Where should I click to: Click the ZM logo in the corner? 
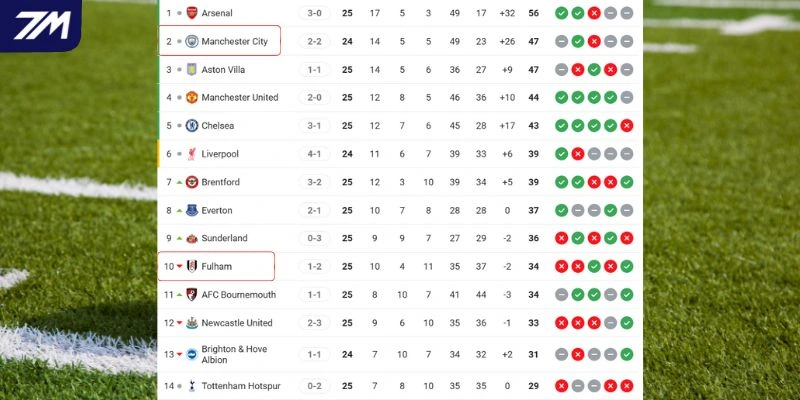pyautogui.click(x=40, y=26)
